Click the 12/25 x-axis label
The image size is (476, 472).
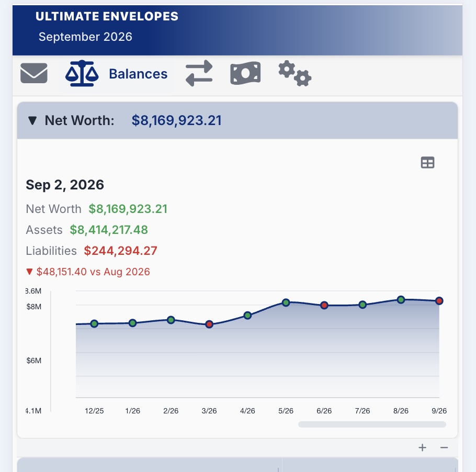94,411
